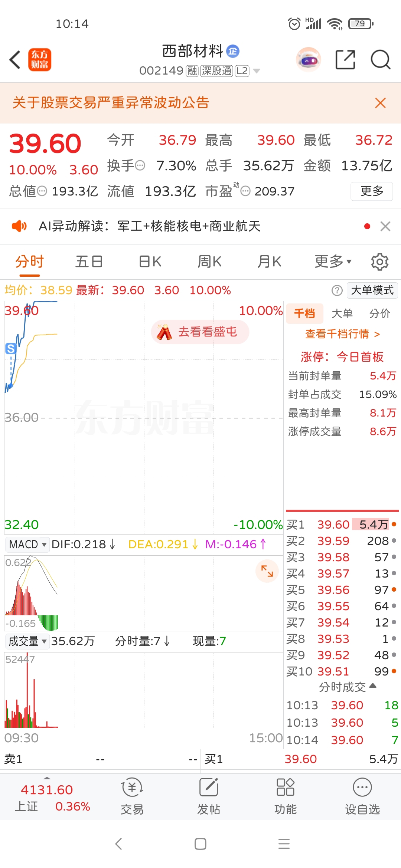Viewport: 401px width, 868px height.
Task: Open the 成交量 indicator dropdown
Action: click(27, 641)
